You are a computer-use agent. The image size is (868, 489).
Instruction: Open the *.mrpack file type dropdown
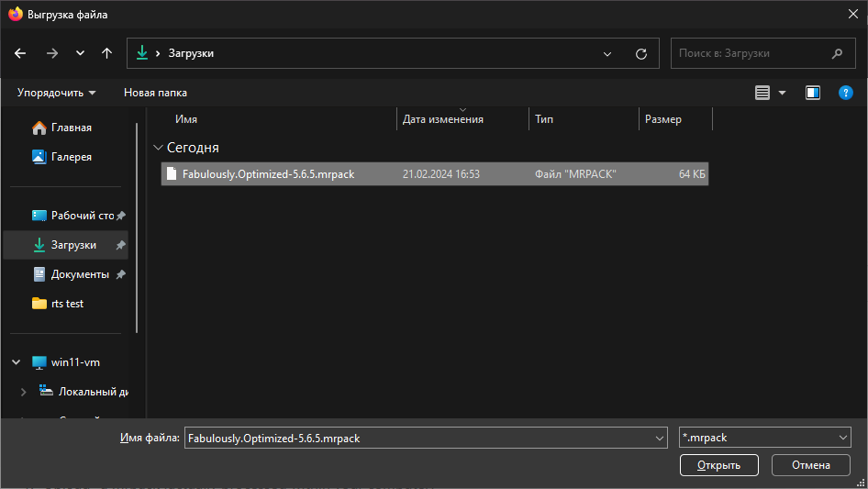pyautogui.click(x=765, y=438)
